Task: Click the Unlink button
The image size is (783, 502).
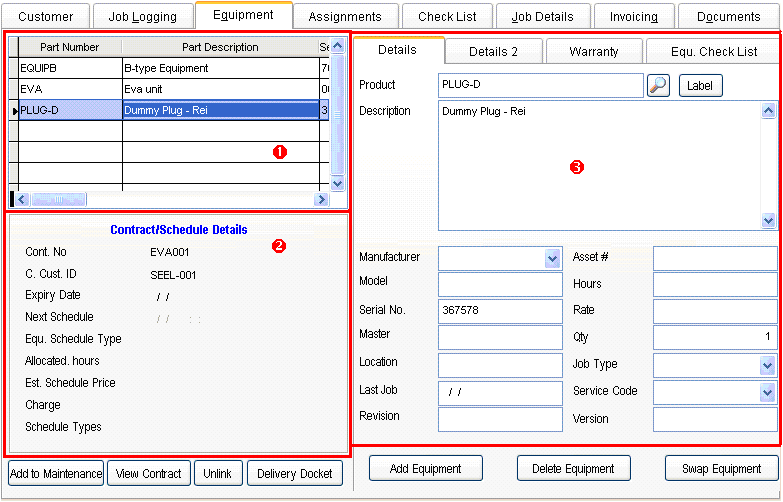Action: coord(218,474)
